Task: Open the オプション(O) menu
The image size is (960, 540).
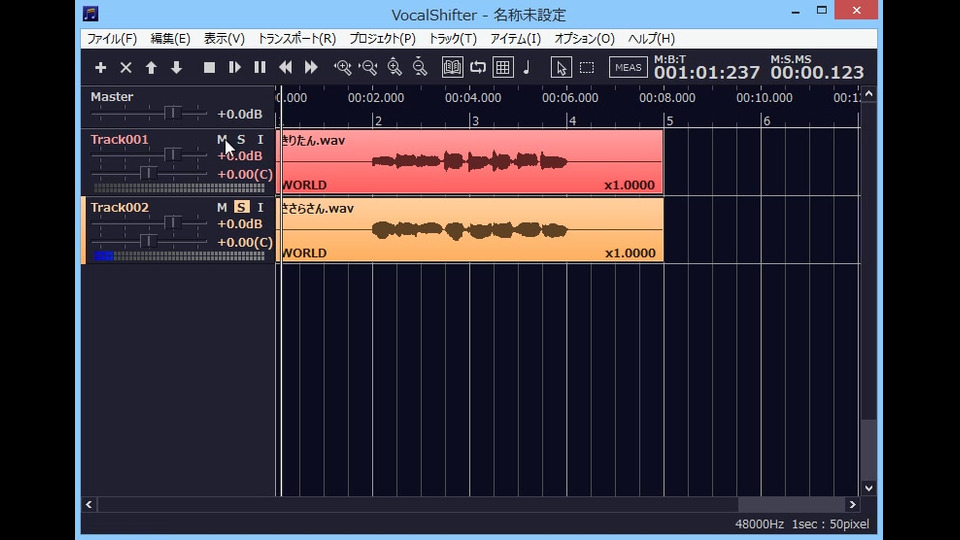Action: tap(585, 39)
